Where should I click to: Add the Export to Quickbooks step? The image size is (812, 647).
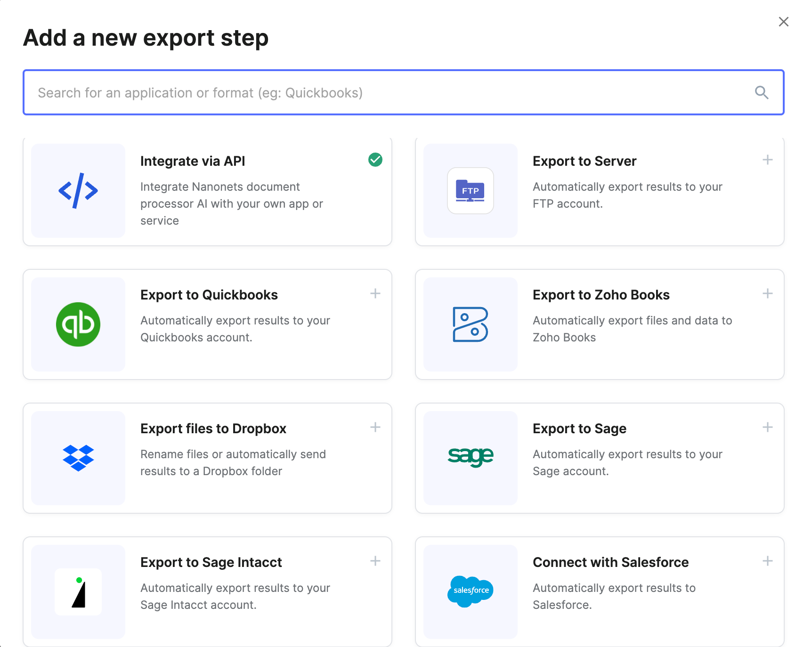click(x=375, y=294)
